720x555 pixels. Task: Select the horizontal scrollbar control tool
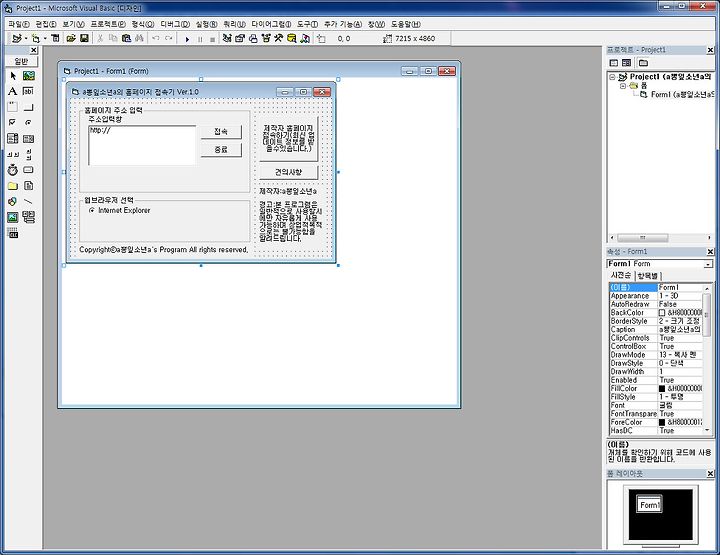[13, 154]
